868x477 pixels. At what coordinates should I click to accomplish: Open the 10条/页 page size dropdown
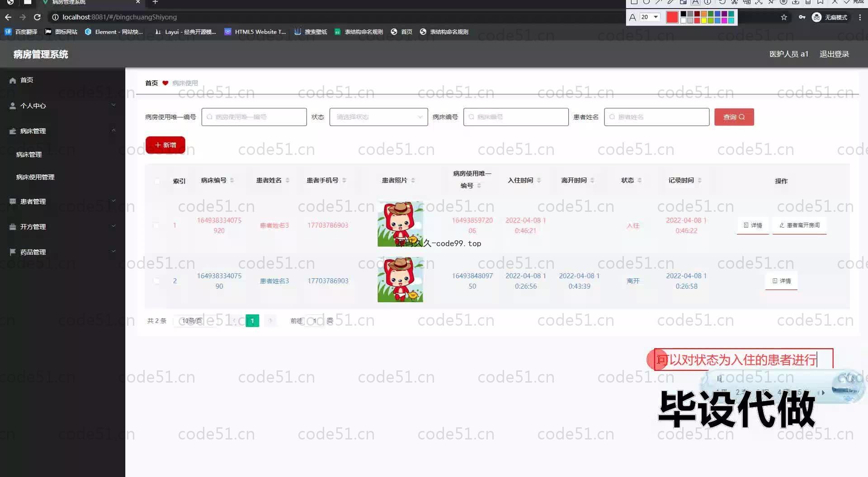(x=192, y=321)
